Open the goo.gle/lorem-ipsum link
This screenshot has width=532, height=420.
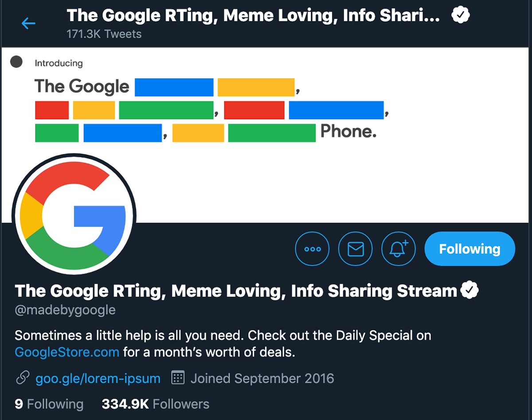click(x=98, y=379)
